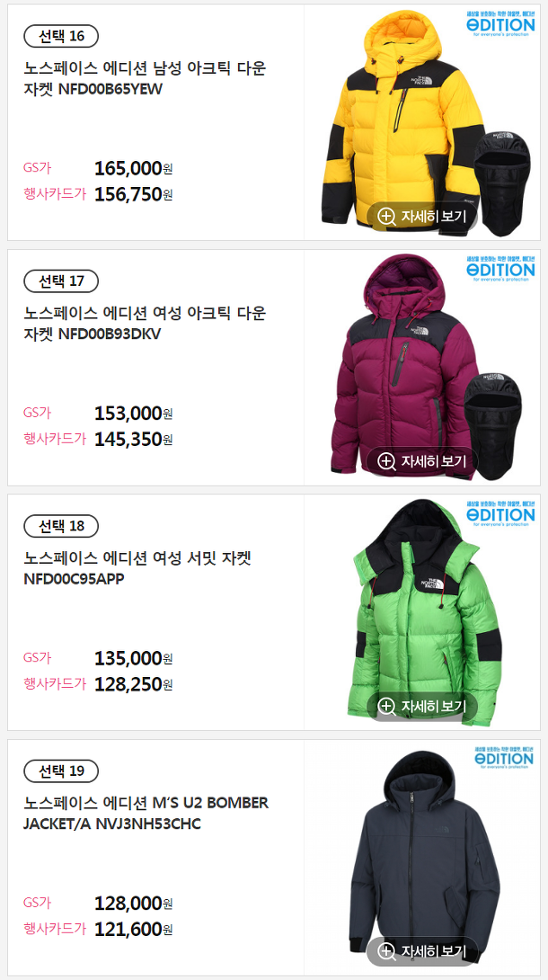Viewport: 548px width, 980px height.
Task: Click magnifier icon on burgundy jacket image
Action: click(x=387, y=462)
